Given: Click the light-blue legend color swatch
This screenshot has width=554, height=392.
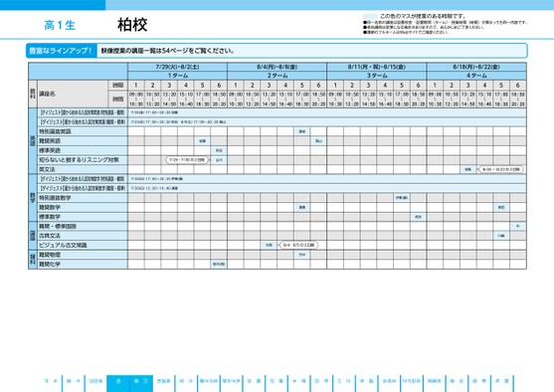Looking at the screenshot, I should (x=370, y=16).
